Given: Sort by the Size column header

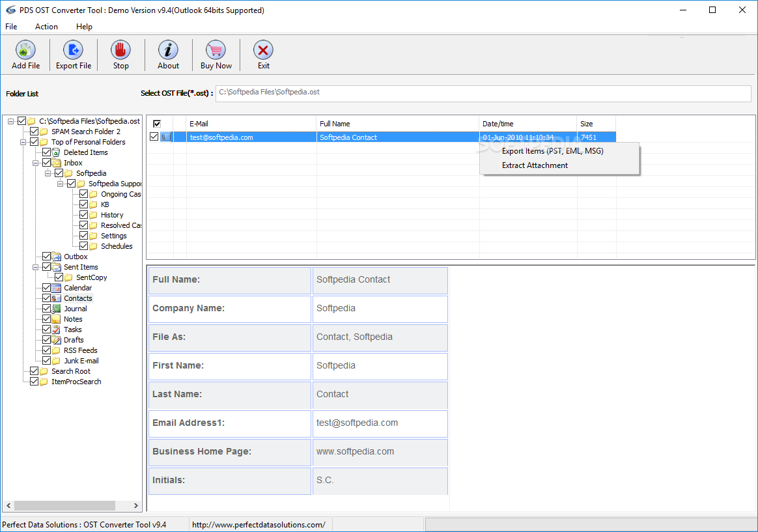Looking at the screenshot, I should [x=596, y=124].
